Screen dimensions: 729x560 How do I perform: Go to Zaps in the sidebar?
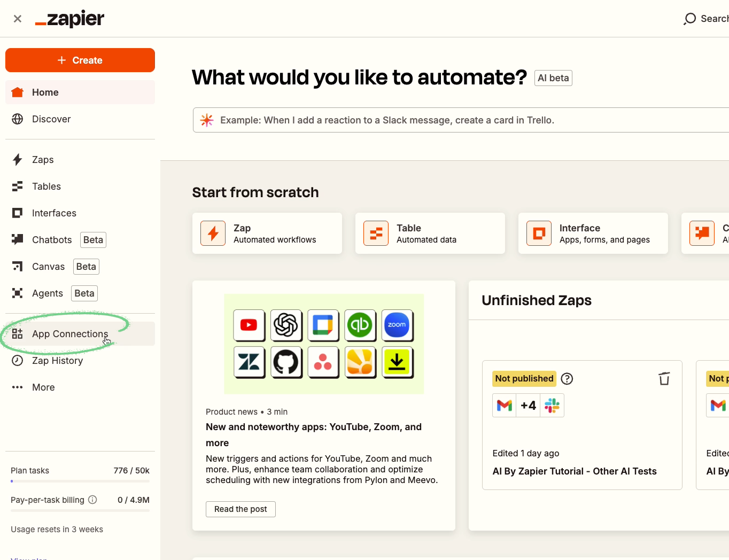pyautogui.click(x=80, y=160)
